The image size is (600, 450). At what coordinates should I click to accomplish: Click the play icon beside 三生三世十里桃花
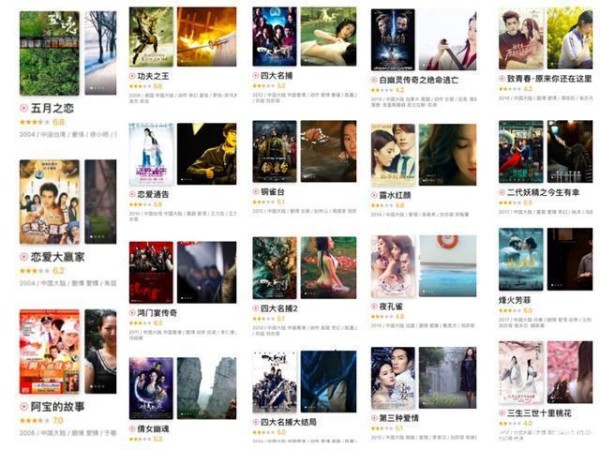point(502,413)
